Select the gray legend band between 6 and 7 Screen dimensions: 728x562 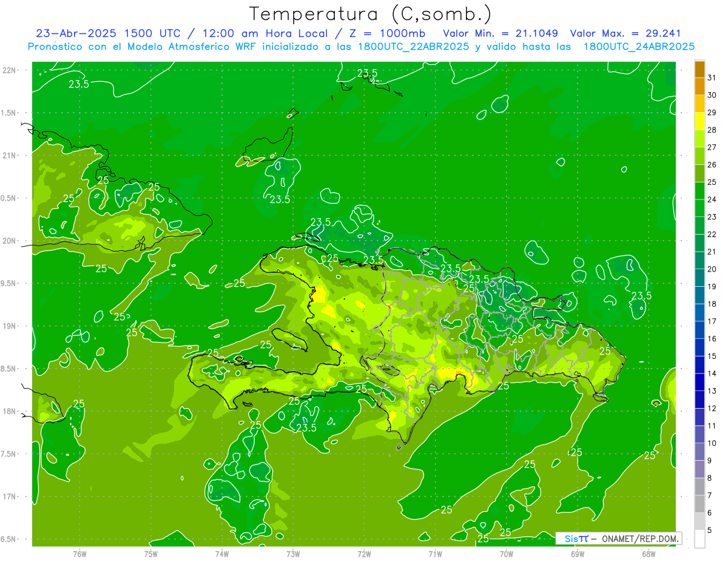[699, 504]
